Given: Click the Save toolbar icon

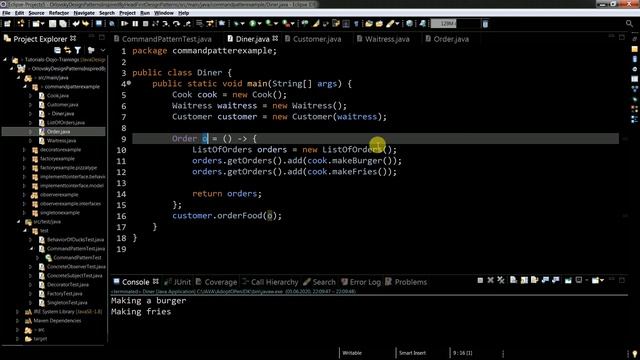Looking at the screenshot, I should pos(52,24).
